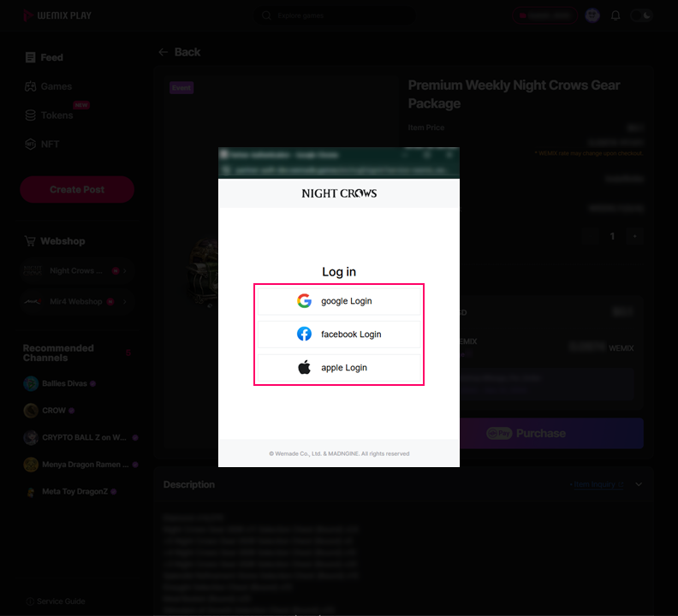
Task: Click the search magnifier icon
Action: click(267, 15)
